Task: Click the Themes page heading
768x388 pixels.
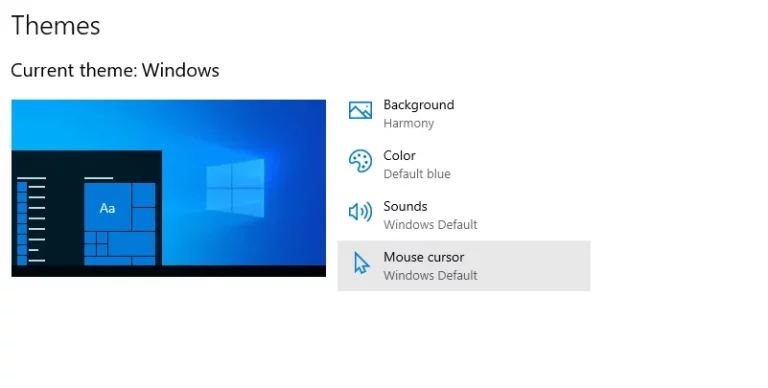Action: 55,25
